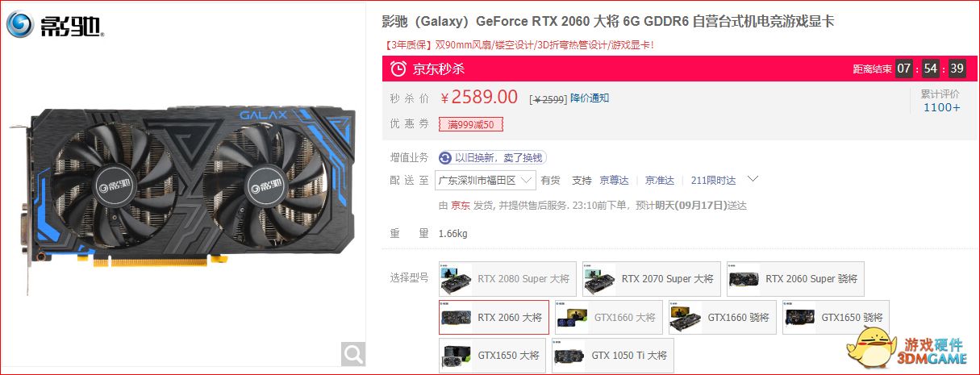This screenshot has width=980, height=375.
Task: Select the GTX1660 骁将 model option
Action: pos(723,317)
